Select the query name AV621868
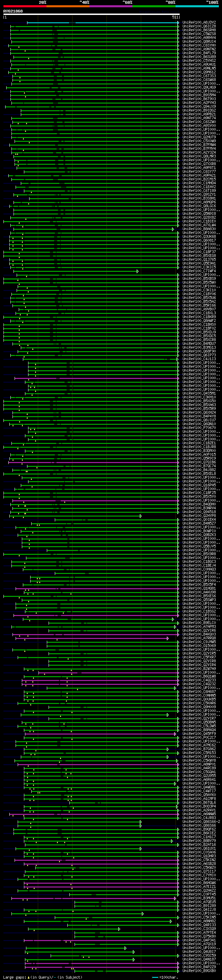Screen dimensions: 222x980 coord(13,11)
